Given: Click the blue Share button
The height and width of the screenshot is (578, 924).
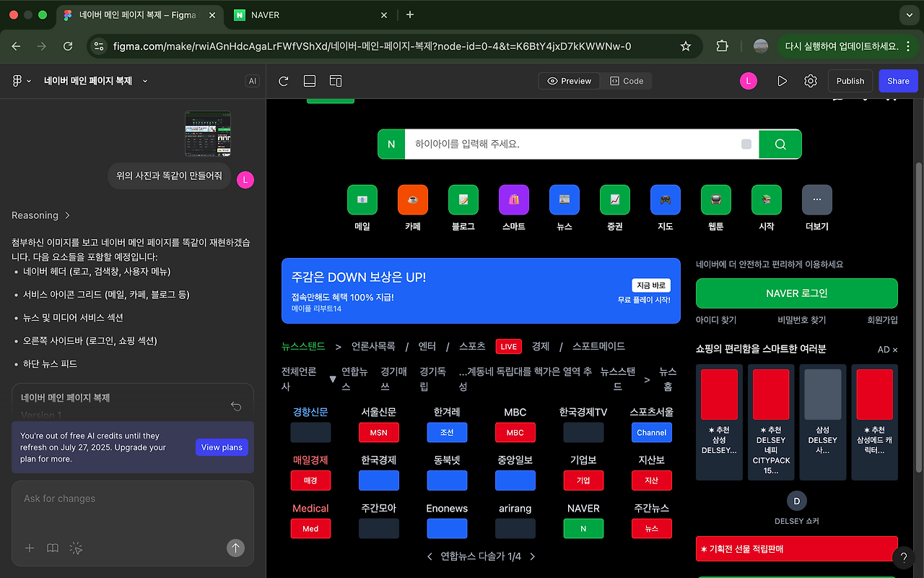Looking at the screenshot, I should [899, 81].
